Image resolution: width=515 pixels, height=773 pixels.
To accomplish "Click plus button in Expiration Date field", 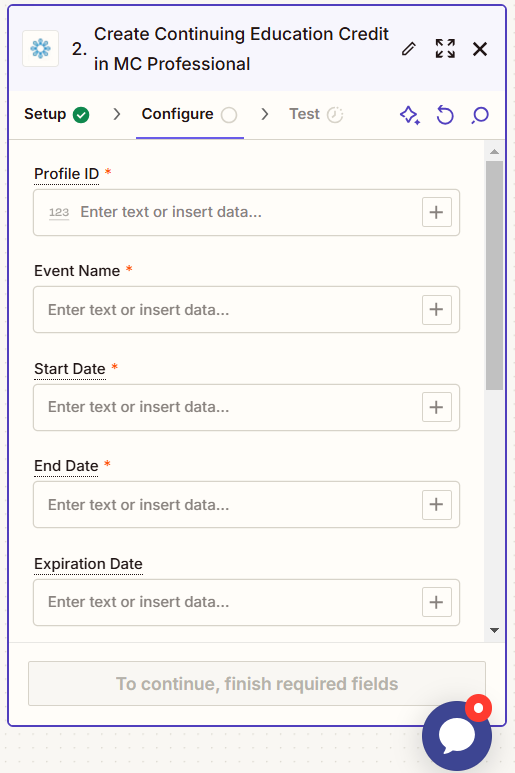I will (437, 602).
